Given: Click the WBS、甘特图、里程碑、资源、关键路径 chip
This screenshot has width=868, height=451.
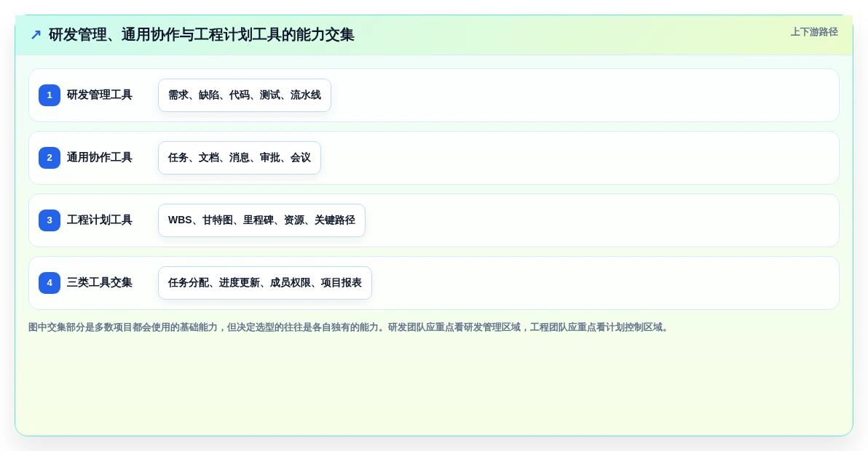Looking at the screenshot, I should (x=261, y=220).
